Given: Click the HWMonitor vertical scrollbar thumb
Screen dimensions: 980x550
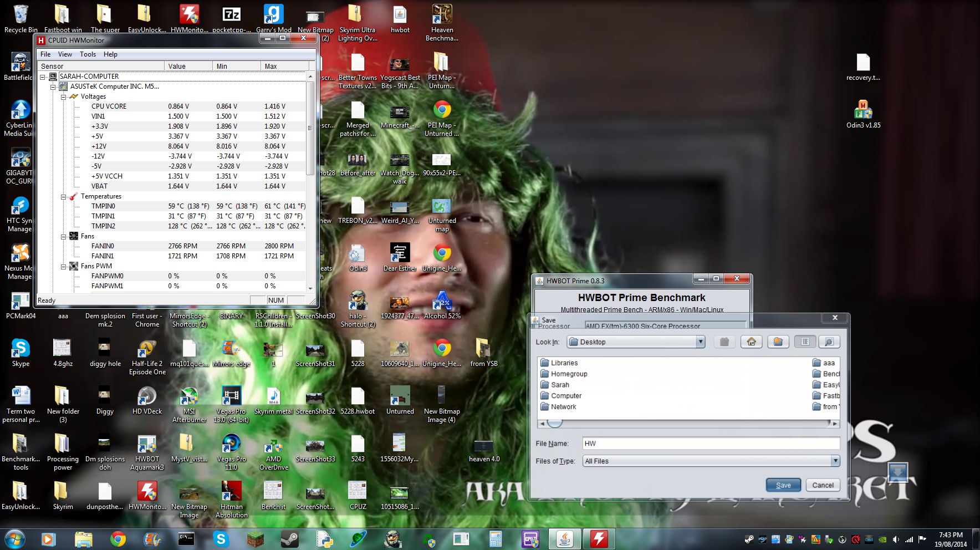Looking at the screenshot, I should coord(310,128).
